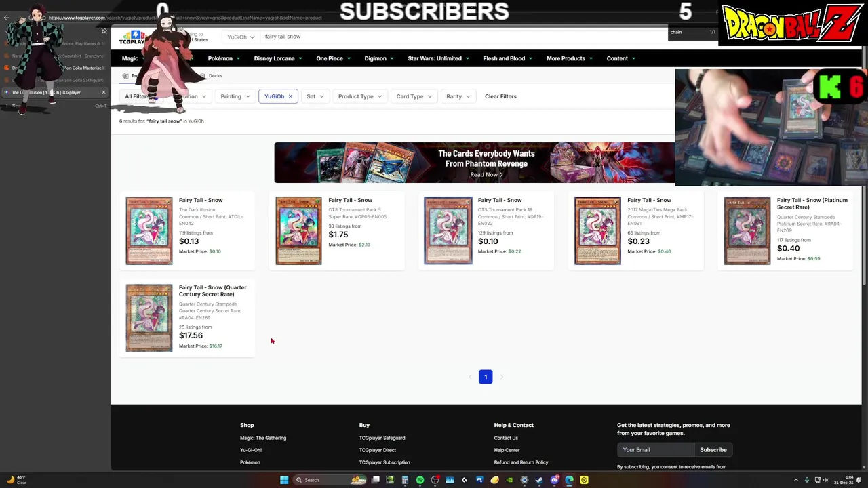Image resolution: width=868 pixels, height=488 pixels.
Task: Open the TCGplayer Safeguard footer link
Action: 382,438
